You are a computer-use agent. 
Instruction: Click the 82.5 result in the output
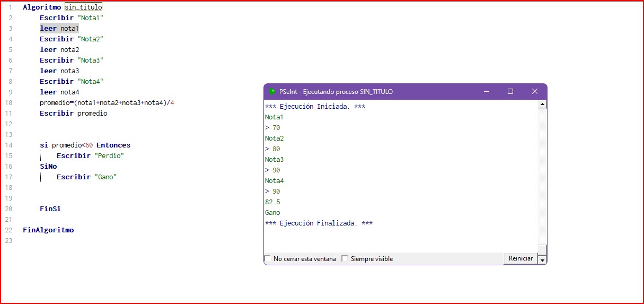pos(272,202)
